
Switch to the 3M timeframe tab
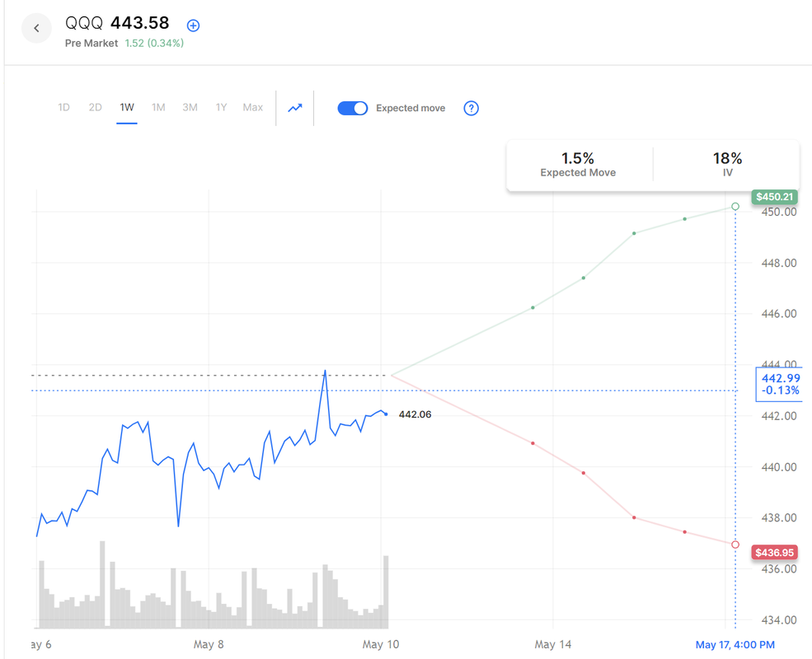[x=190, y=108]
